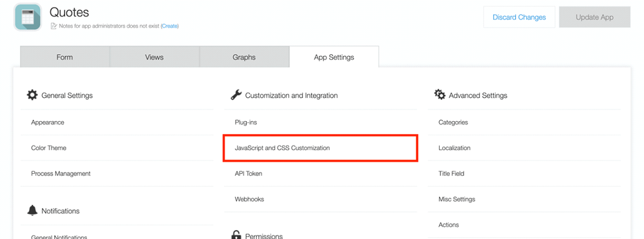
Task: Click the Permissions heading text
Action: click(263, 236)
